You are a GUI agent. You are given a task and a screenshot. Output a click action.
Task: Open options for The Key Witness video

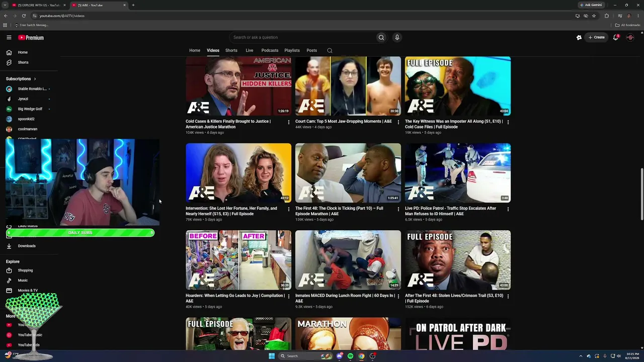[508, 122]
